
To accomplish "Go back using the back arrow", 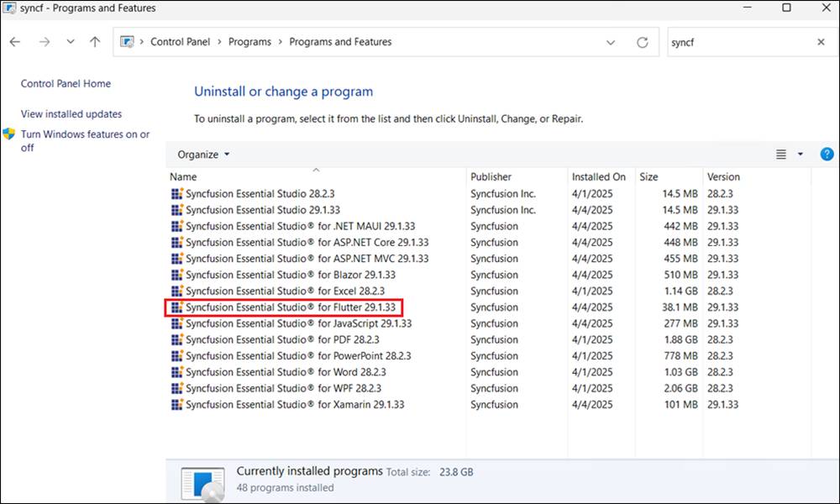I will tap(15, 42).
